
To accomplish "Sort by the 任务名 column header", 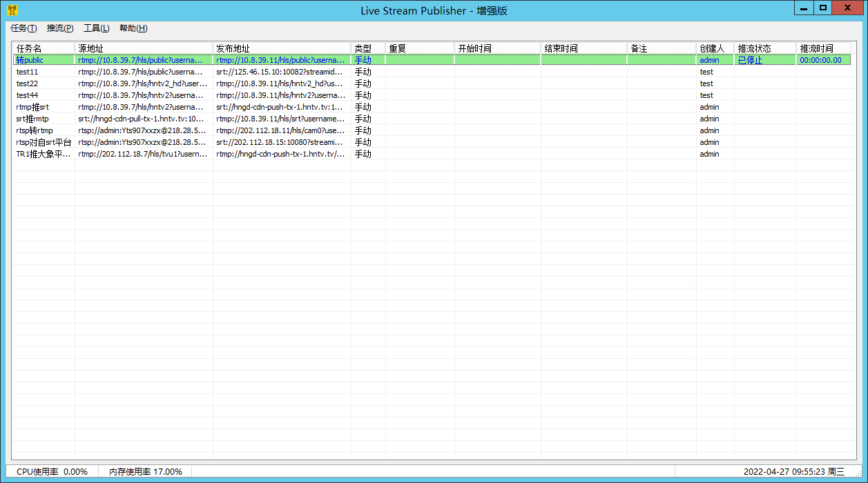I will pyautogui.click(x=44, y=48).
